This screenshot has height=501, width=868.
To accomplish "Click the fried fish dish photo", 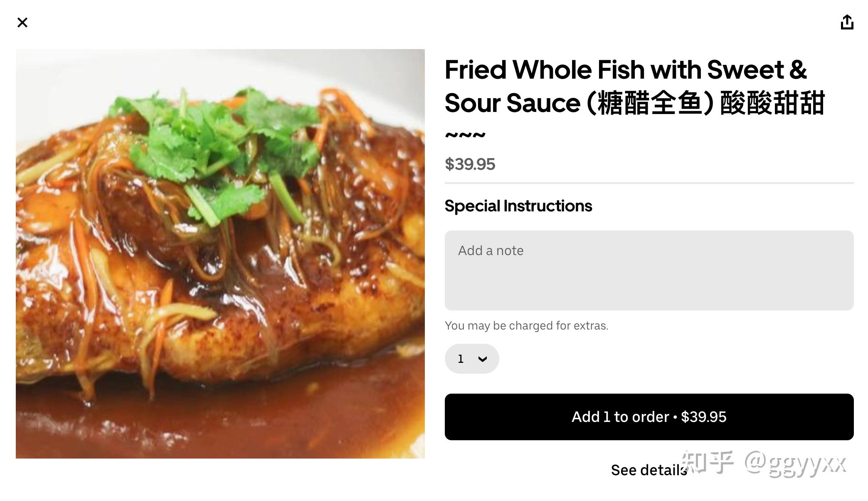I will (x=220, y=254).
